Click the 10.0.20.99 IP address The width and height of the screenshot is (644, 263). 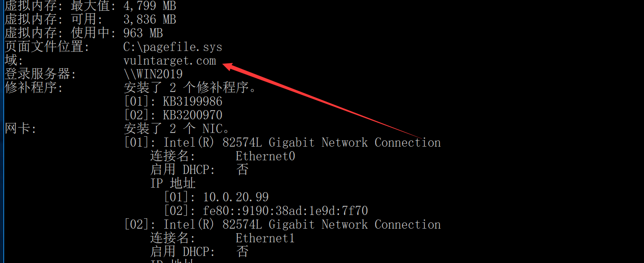click(236, 197)
